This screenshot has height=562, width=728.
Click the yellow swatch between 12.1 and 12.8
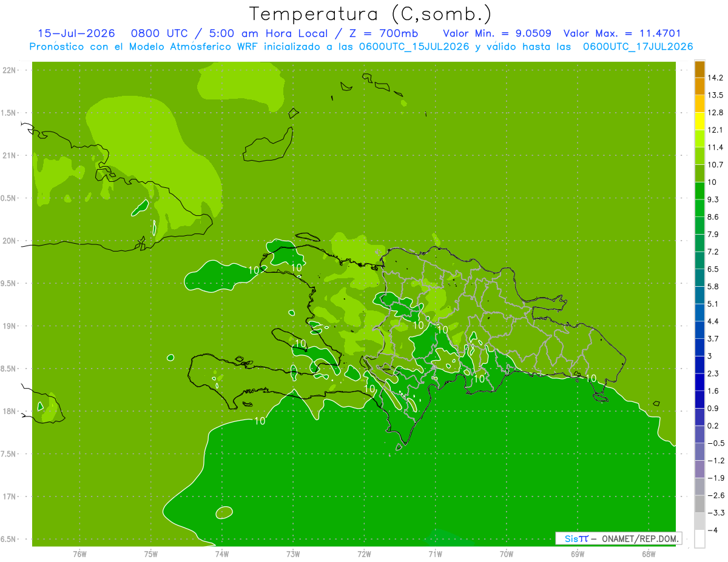coord(699,121)
